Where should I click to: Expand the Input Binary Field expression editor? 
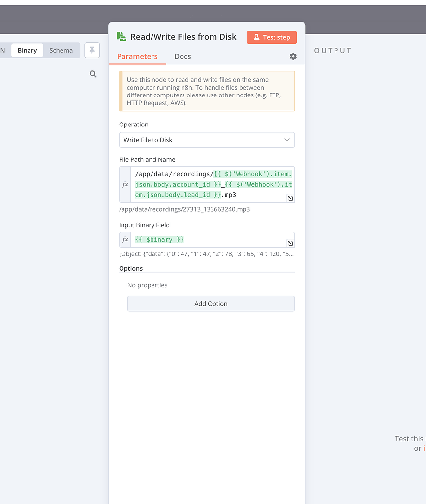pyautogui.click(x=290, y=243)
